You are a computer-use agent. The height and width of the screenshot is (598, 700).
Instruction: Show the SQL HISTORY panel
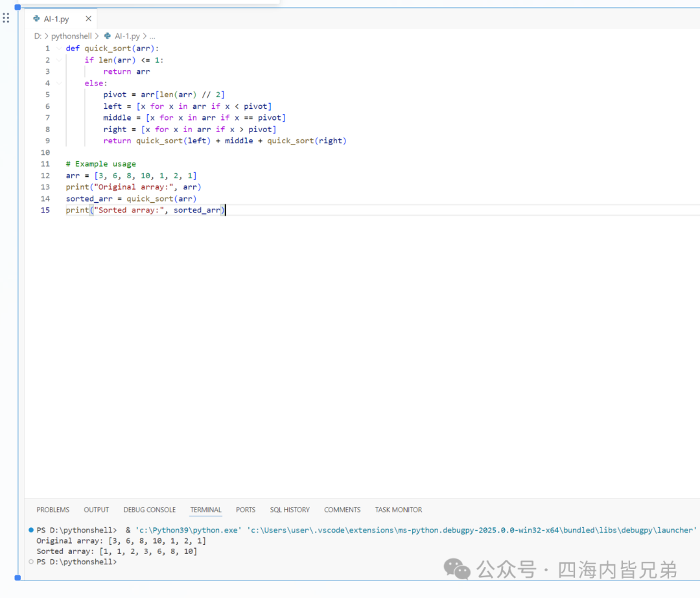pyautogui.click(x=290, y=510)
